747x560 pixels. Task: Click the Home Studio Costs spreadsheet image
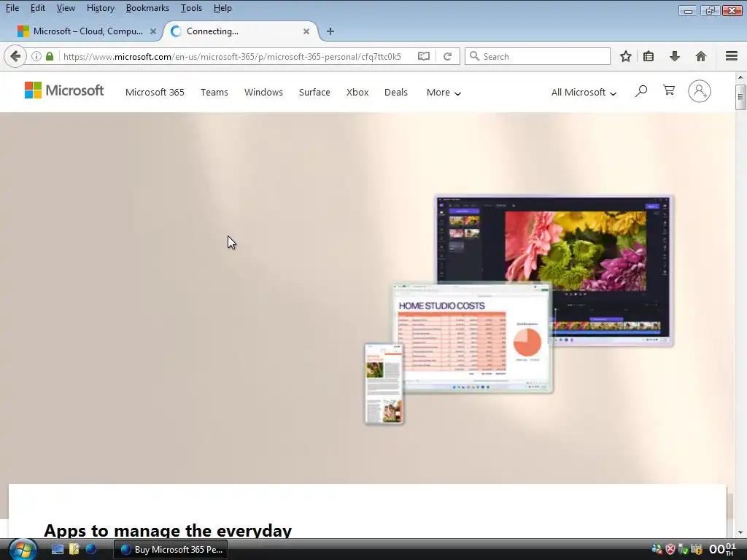pyautogui.click(x=472, y=339)
